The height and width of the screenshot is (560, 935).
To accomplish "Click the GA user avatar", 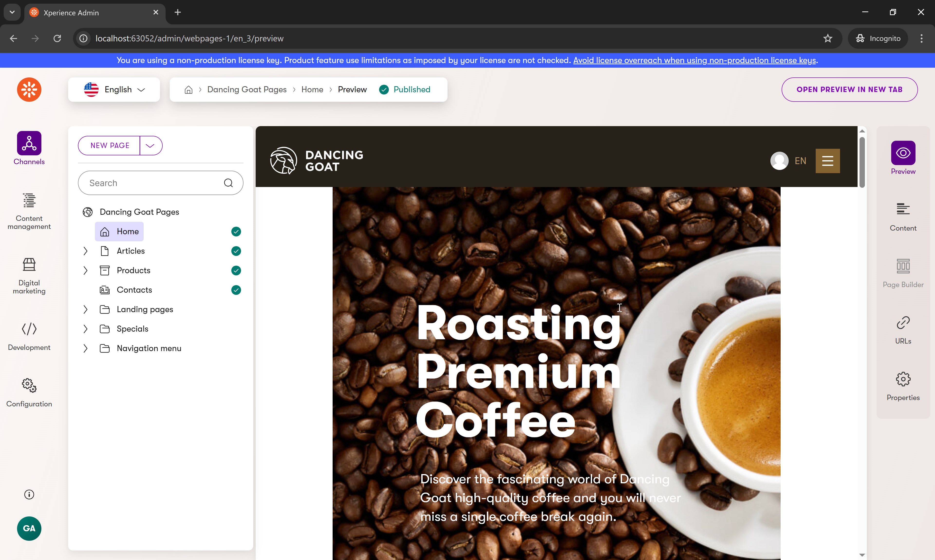I will coord(29,528).
